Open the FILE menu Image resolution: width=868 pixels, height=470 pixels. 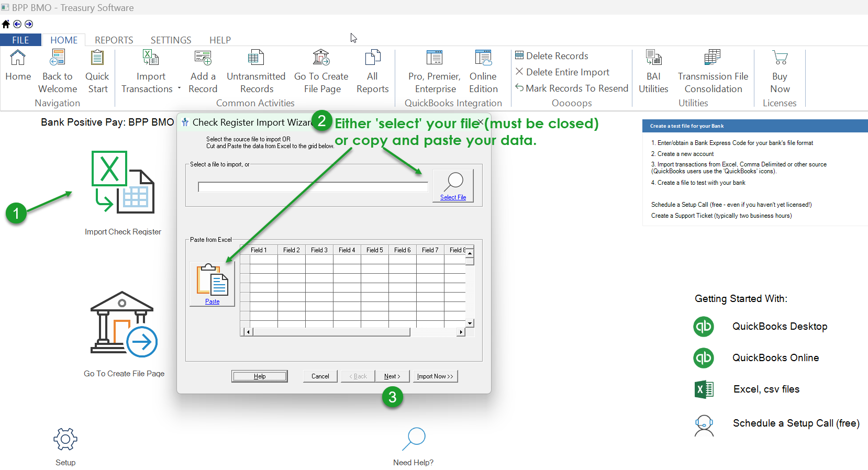pos(20,40)
